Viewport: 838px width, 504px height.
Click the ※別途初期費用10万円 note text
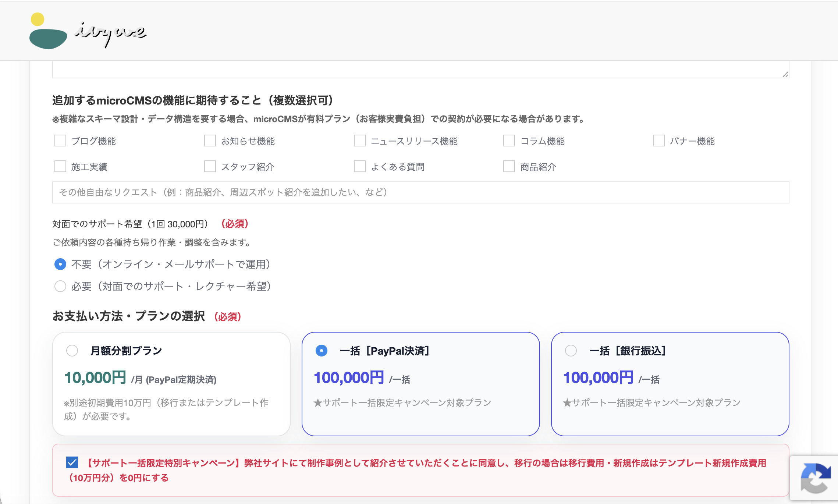coord(166,409)
